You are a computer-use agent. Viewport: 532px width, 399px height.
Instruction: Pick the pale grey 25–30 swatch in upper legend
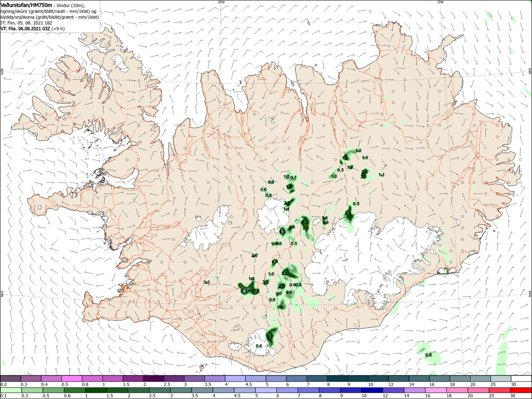coord(500,379)
